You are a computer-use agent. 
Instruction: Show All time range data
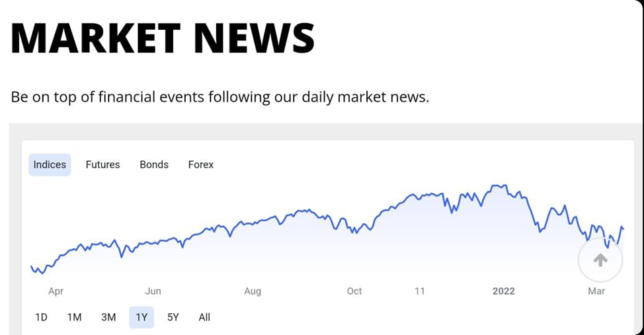coord(204,317)
